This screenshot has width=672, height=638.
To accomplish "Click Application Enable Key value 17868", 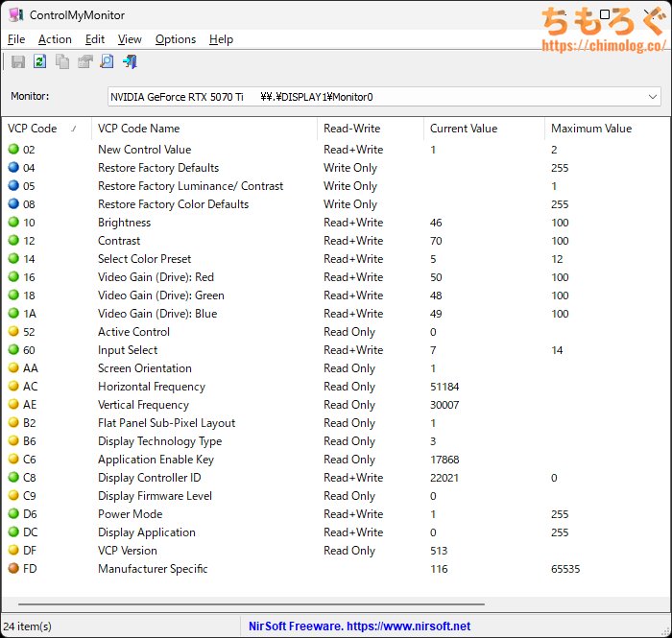I will pyautogui.click(x=444, y=460).
